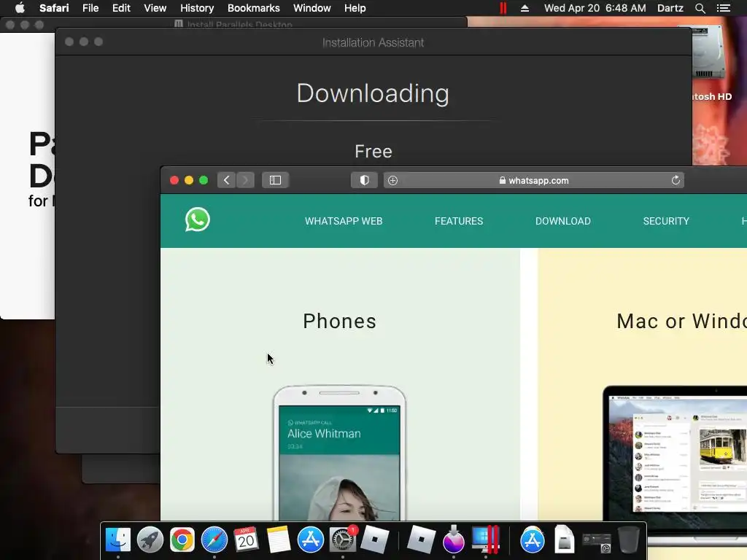
Task: Open the Safari application menu
Action: point(54,8)
